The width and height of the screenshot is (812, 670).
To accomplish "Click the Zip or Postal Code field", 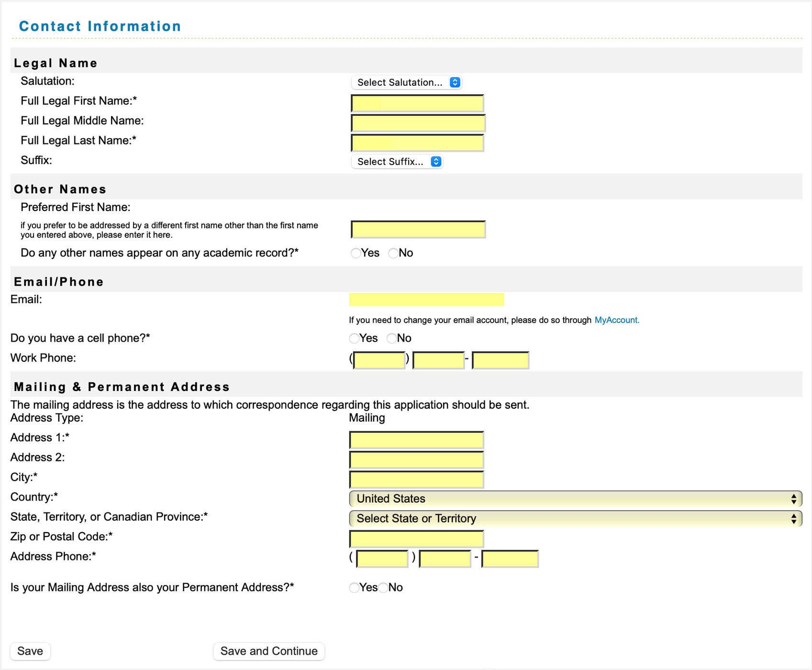I will [416, 538].
